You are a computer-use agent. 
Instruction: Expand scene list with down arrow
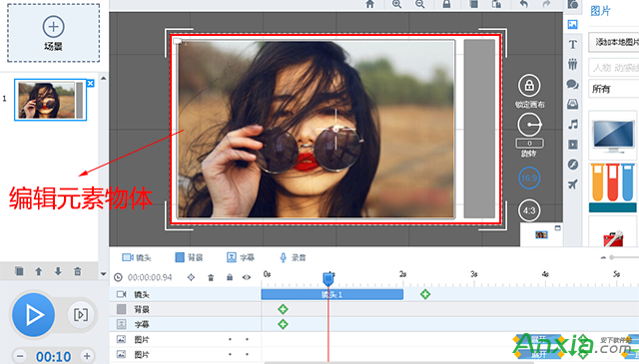tap(103, 274)
